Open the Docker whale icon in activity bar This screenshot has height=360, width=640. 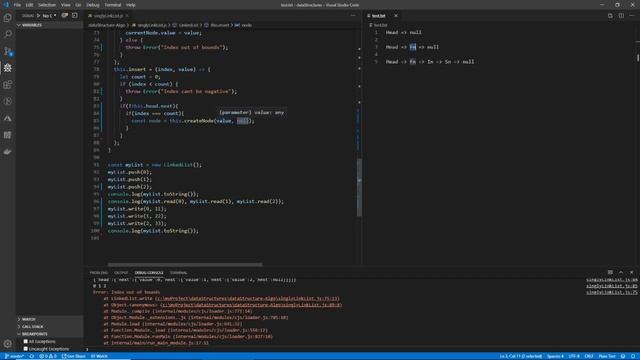[7, 151]
